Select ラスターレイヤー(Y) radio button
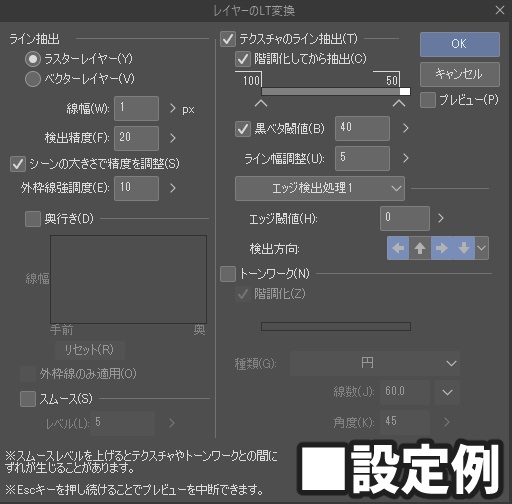512x504 pixels. coord(33,59)
